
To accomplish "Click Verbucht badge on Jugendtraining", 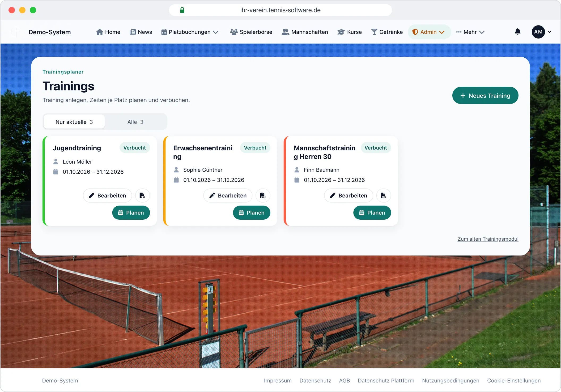I will [135, 148].
